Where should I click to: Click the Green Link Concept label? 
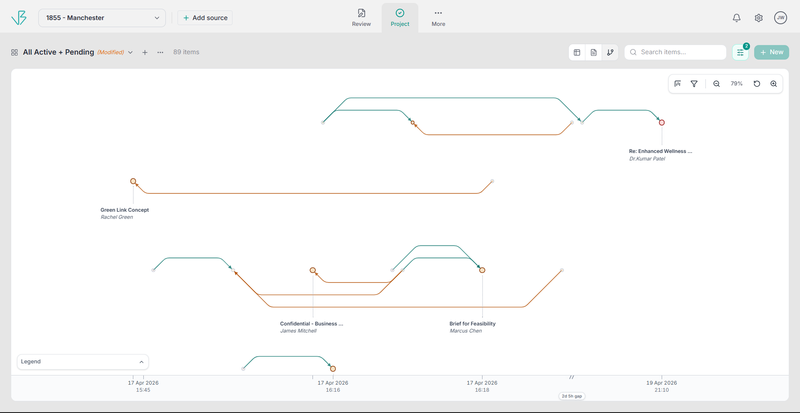124,210
